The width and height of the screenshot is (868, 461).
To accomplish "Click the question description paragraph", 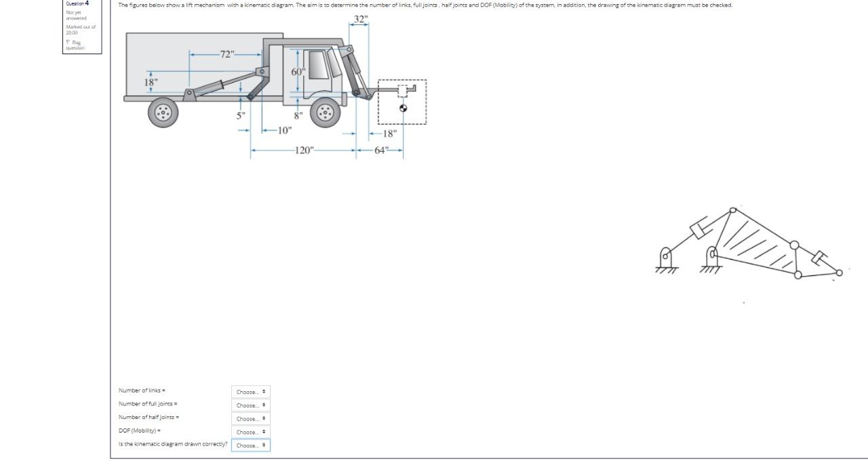I will [x=425, y=5].
